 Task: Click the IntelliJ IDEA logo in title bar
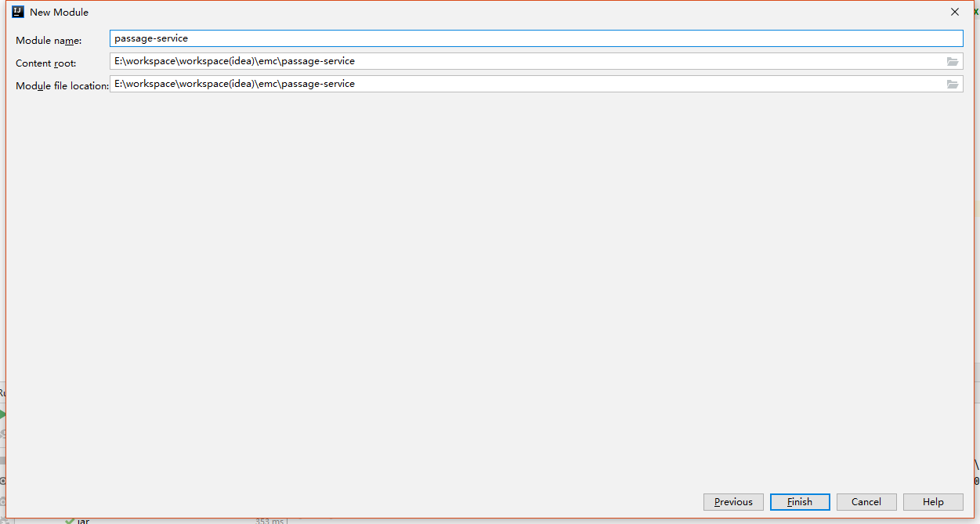click(x=18, y=12)
